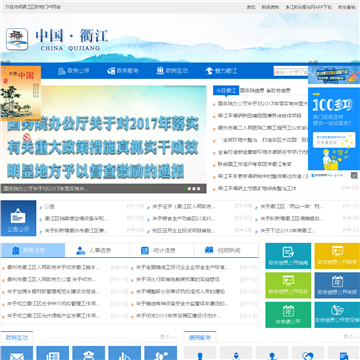
Task: Select the 便民服务 section tab
Action: click(200, 338)
